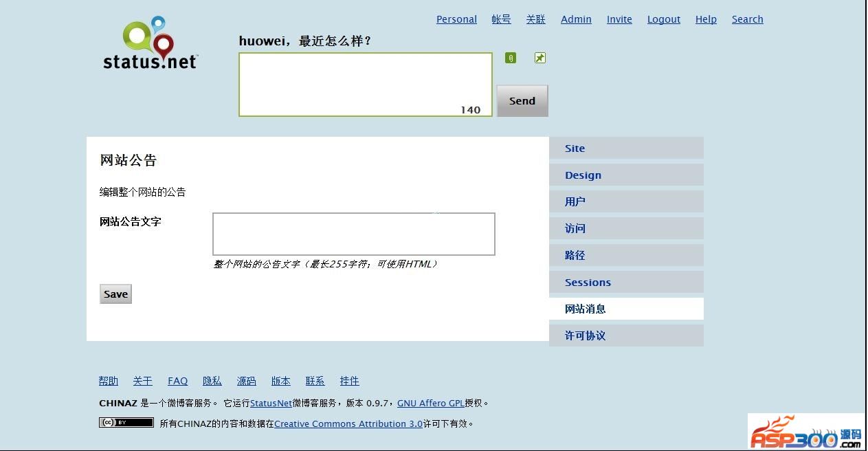Viewport: 868px width, 451px height.
Task: Open the 联系 footer link
Action: tap(315, 381)
